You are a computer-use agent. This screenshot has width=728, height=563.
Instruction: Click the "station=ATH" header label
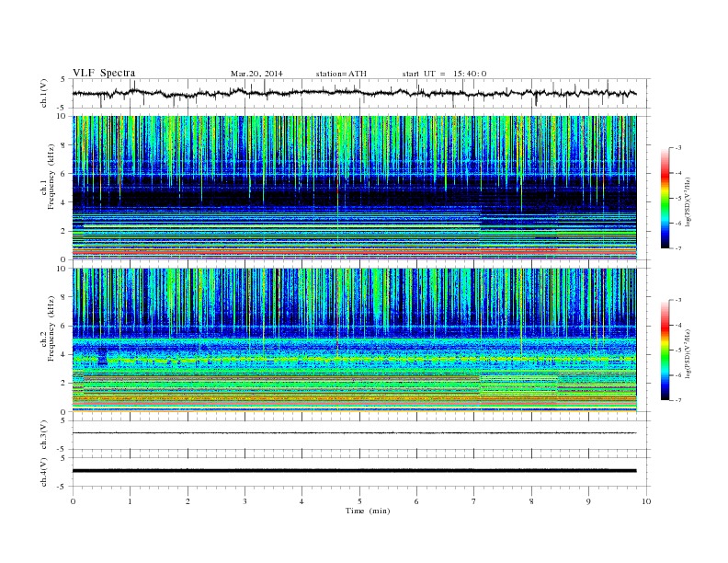[341, 74]
